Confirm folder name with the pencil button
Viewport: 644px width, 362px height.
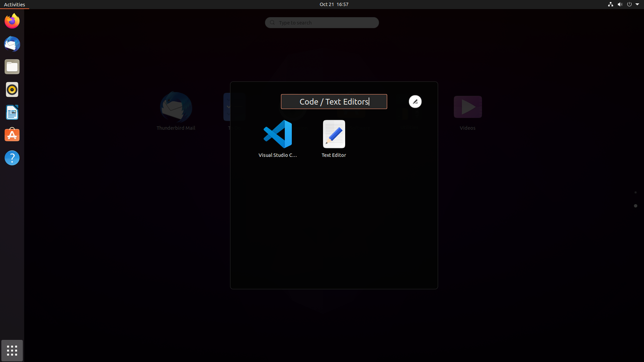(x=415, y=102)
